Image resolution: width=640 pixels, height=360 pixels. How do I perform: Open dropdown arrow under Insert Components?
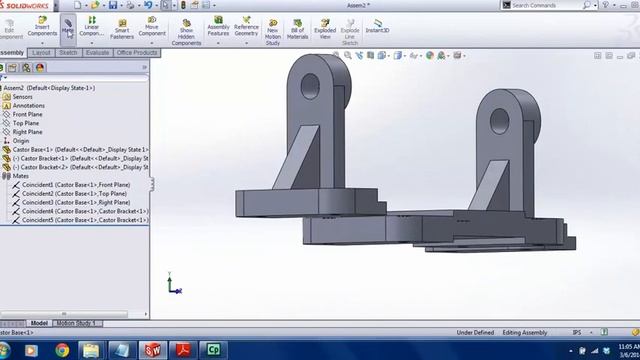point(42,42)
